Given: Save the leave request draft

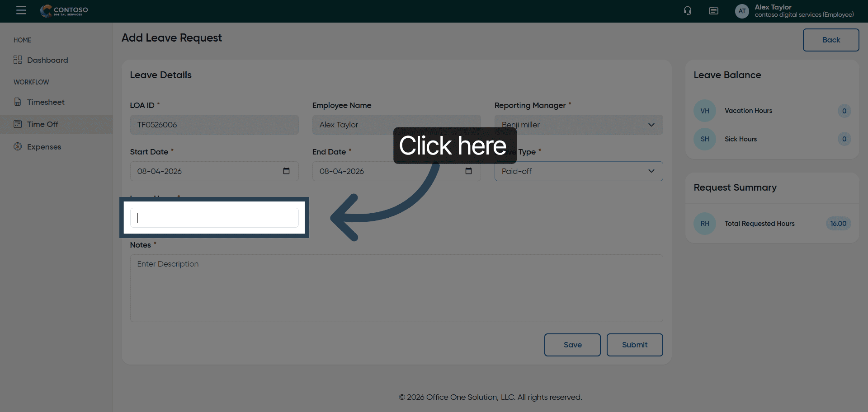Looking at the screenshot, I should pos(572,345).
